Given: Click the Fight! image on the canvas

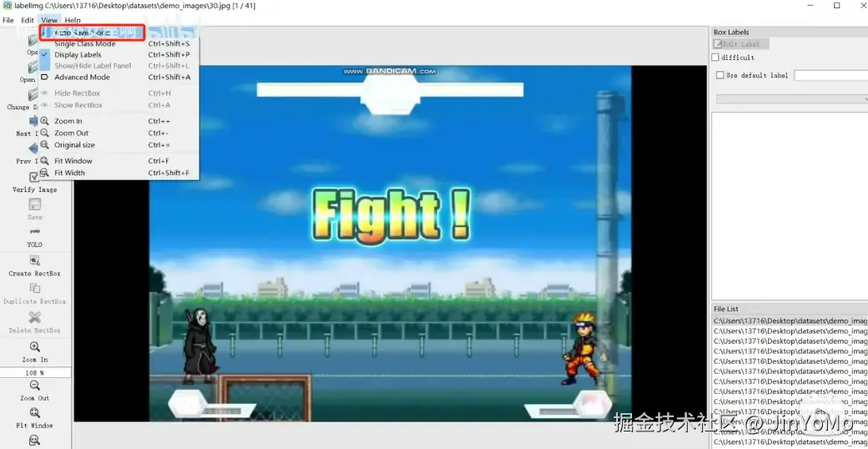Looking at the screenshot, I should coord(390,244).
